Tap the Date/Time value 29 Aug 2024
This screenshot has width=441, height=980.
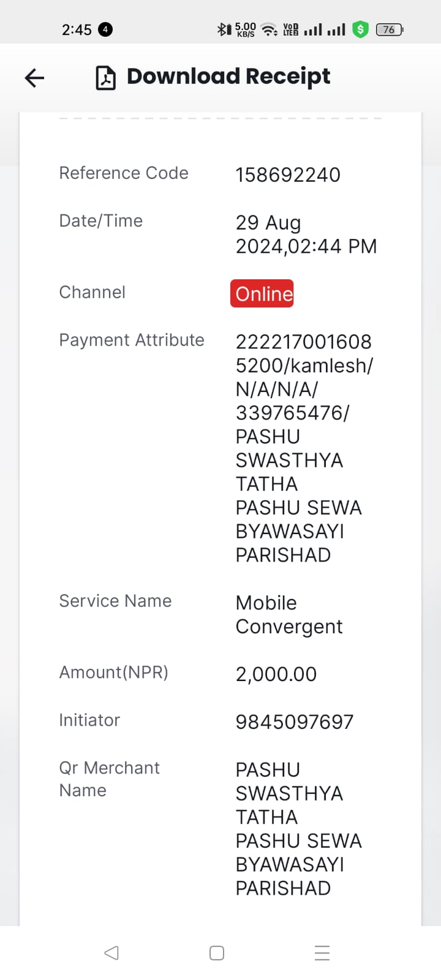[x=306, y=234]
